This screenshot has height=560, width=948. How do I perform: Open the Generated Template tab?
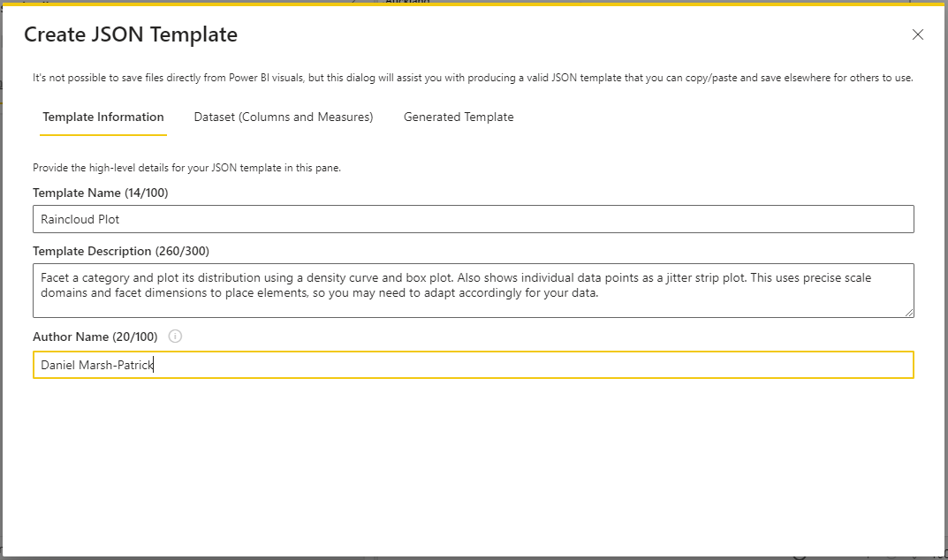[459, 117]
